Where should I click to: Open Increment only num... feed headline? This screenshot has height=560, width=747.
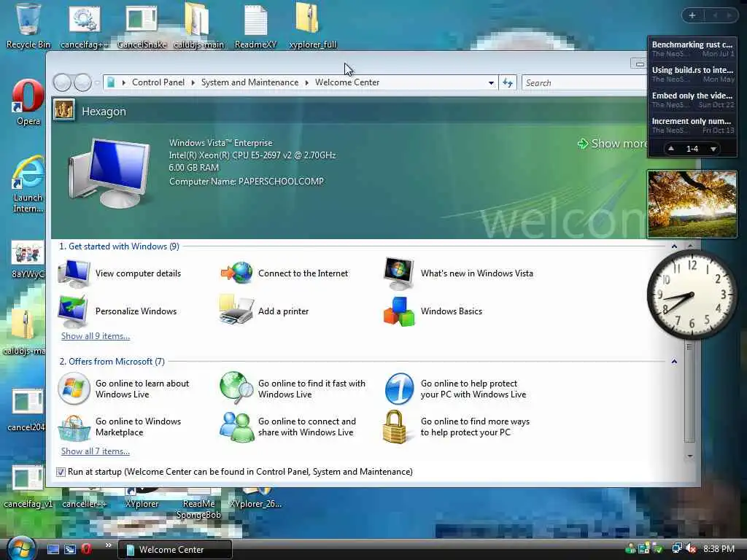pyautogui.click(x=692, y=125)
